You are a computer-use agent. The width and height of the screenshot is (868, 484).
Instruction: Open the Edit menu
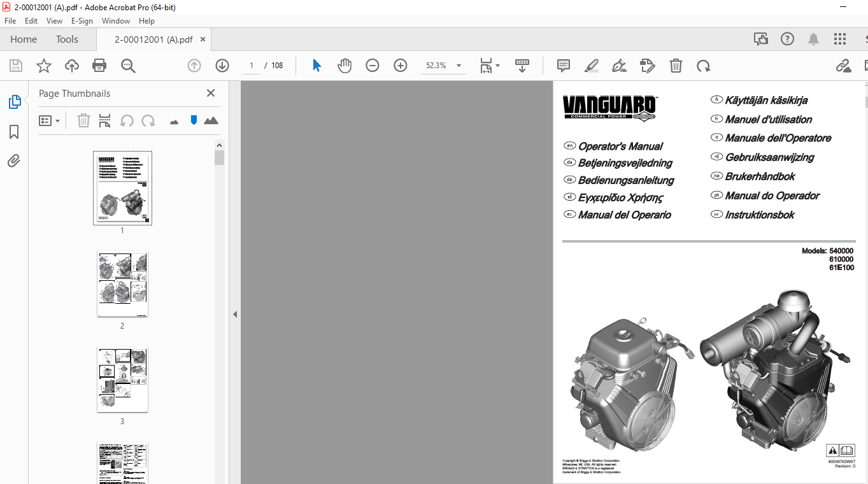click(31, 21)
